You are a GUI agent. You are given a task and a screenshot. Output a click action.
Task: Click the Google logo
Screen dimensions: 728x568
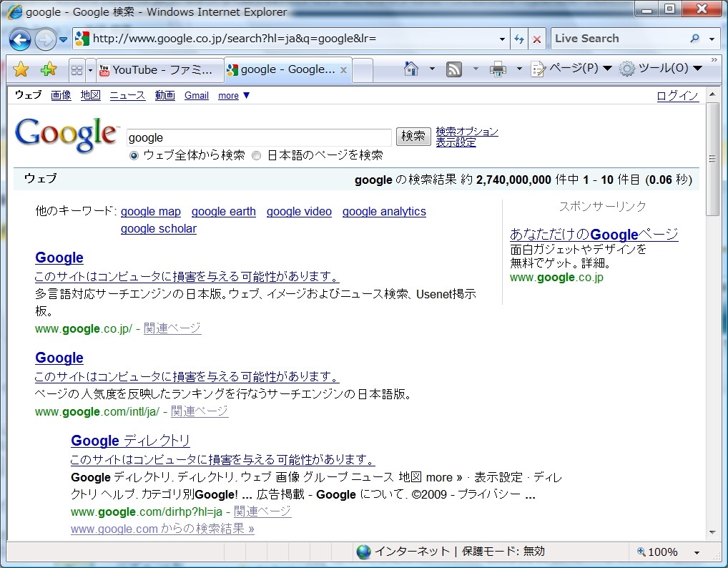(x=66, y=134)
